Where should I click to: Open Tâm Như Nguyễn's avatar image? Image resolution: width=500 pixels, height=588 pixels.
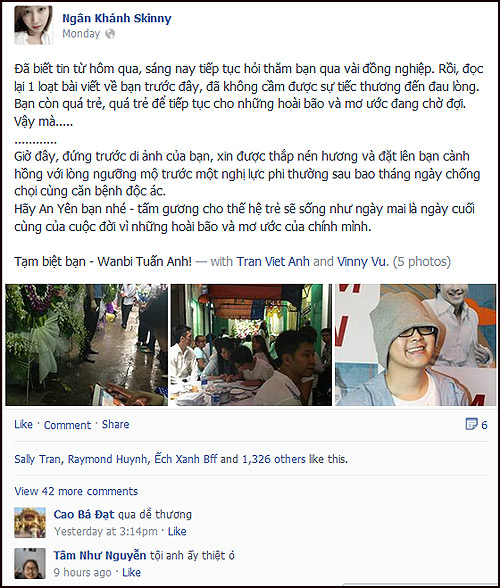pos(30,563)
